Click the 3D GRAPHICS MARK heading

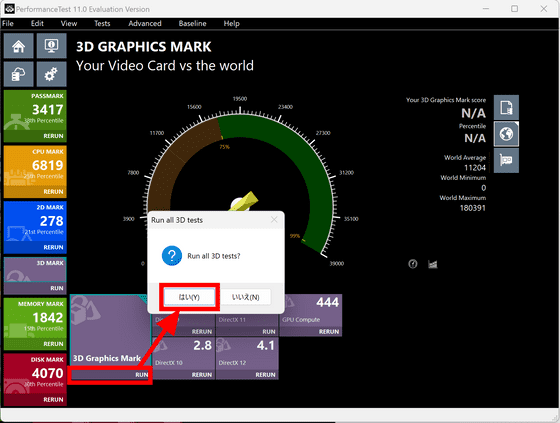coord(144,47)
